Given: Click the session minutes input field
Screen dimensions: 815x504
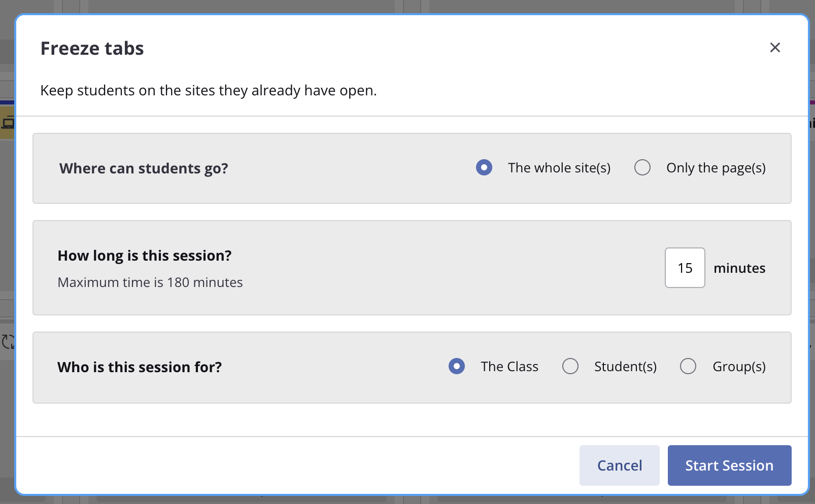Looking at the screenshot, I should (x=685, y=268).
